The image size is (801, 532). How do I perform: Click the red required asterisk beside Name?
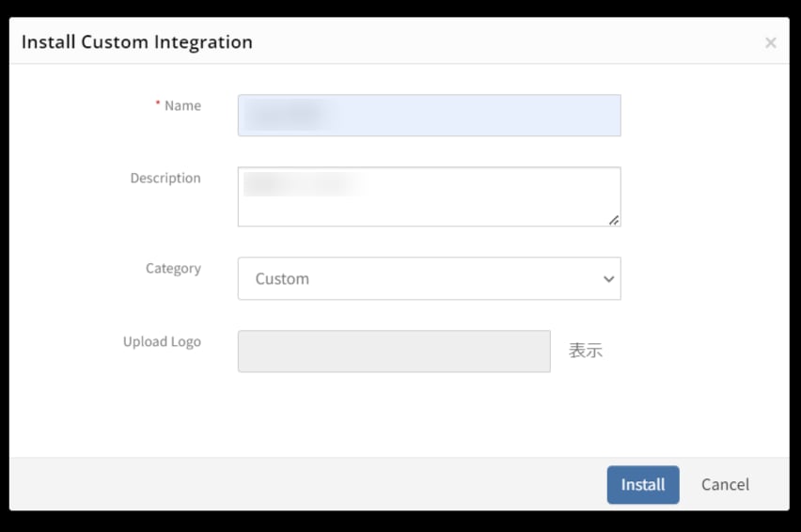point(158,103)
